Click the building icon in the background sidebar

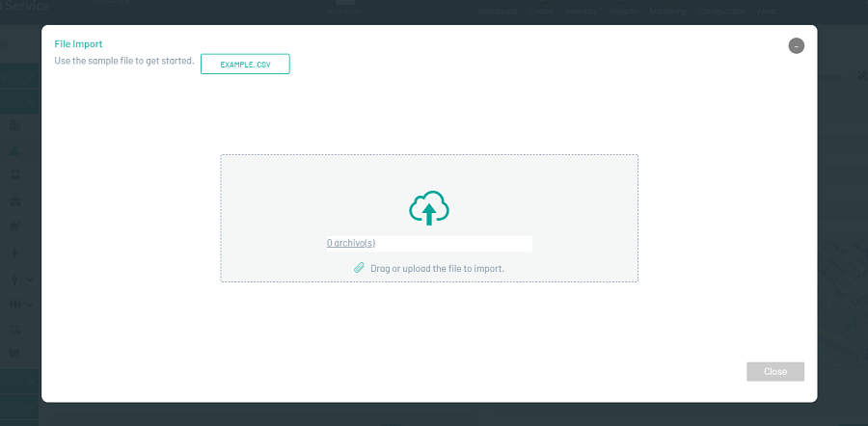tap(15, 125)
